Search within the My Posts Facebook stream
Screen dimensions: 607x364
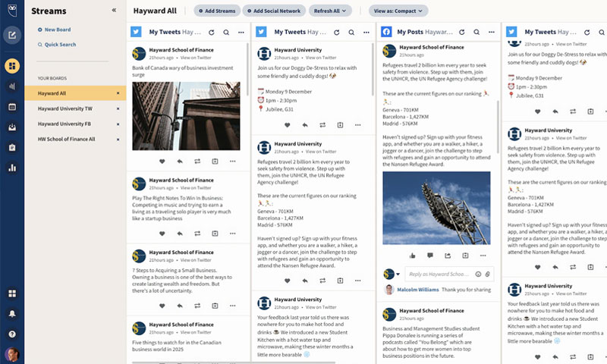pyautogui.click(x=476, y=32)
